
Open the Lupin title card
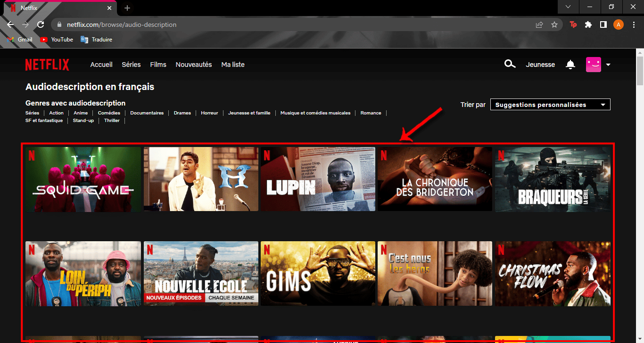[x=318, y=179]
